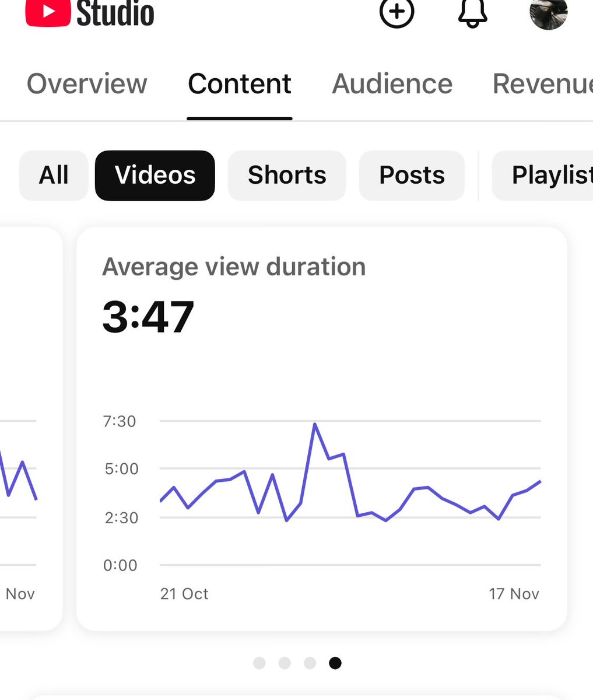Tap the 0:00 axis label
This screenshot has height=700, width=593.
(120, 565)
